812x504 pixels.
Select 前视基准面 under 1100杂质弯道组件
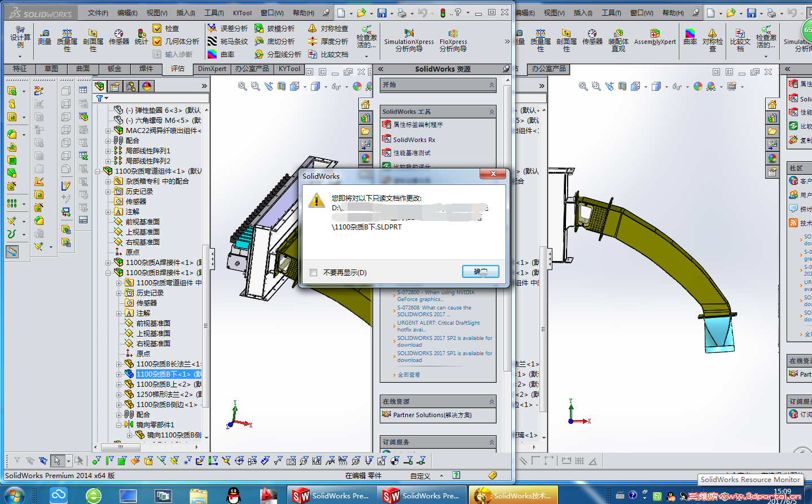click(x=143, y=222)
